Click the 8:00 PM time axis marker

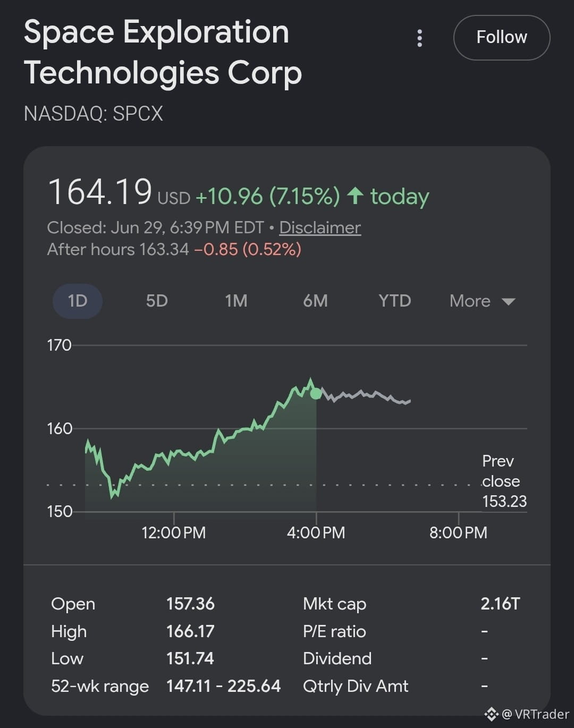[458, 532]
